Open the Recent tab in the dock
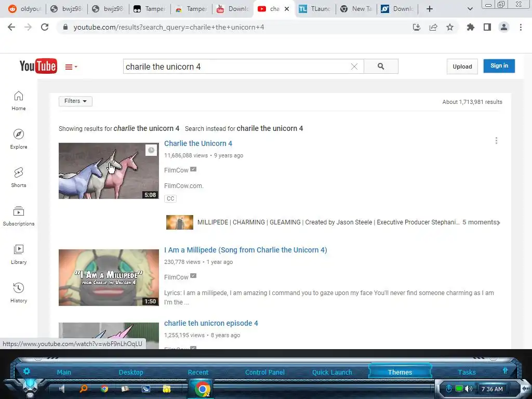The width and height of the screenshot is (532, 399). pyautogui.click(x=198, y=372)
